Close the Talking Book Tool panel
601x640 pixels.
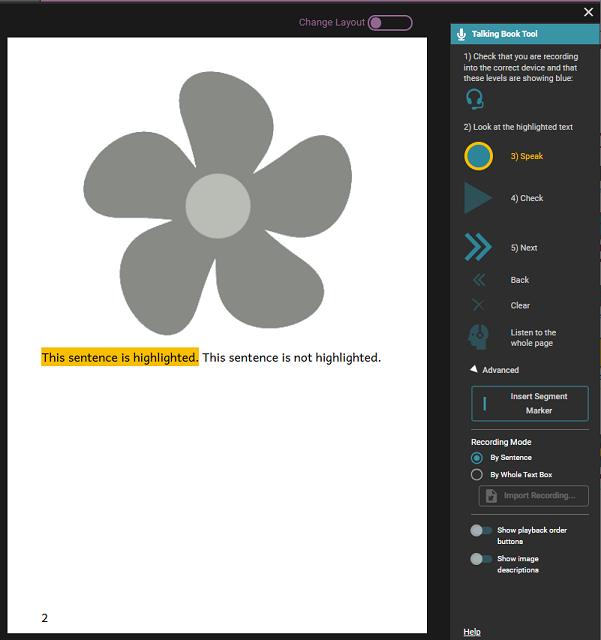(x=588, y=12)
